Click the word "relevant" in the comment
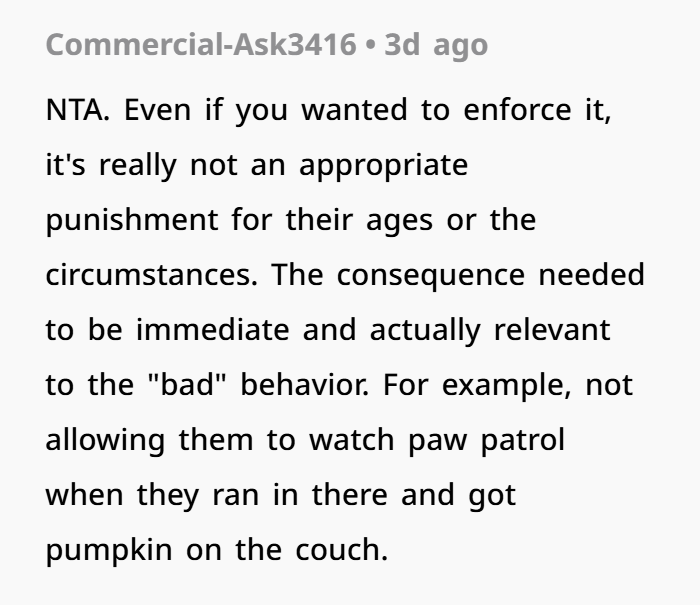 (x=561, y=330)
